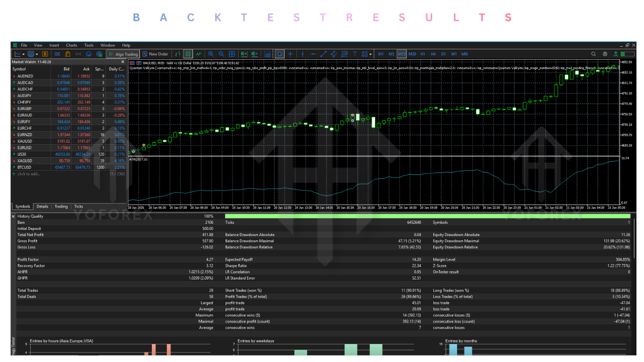Toggle the chart shift
Image resolution: width=644 pixels, height=362 pixels.
coord(254,54)
